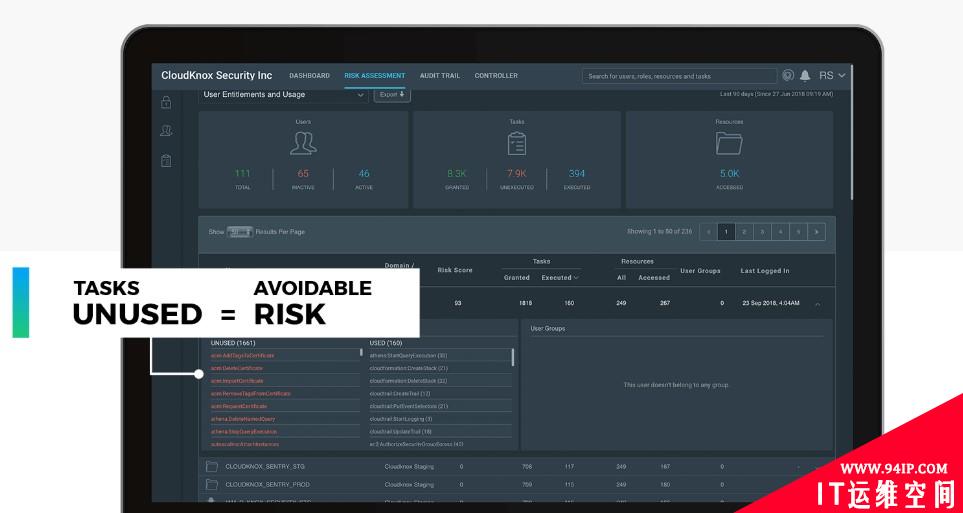The image size is (963, 513).
Task: Click the 65 Inactive users count
Action: coord(303,174)
